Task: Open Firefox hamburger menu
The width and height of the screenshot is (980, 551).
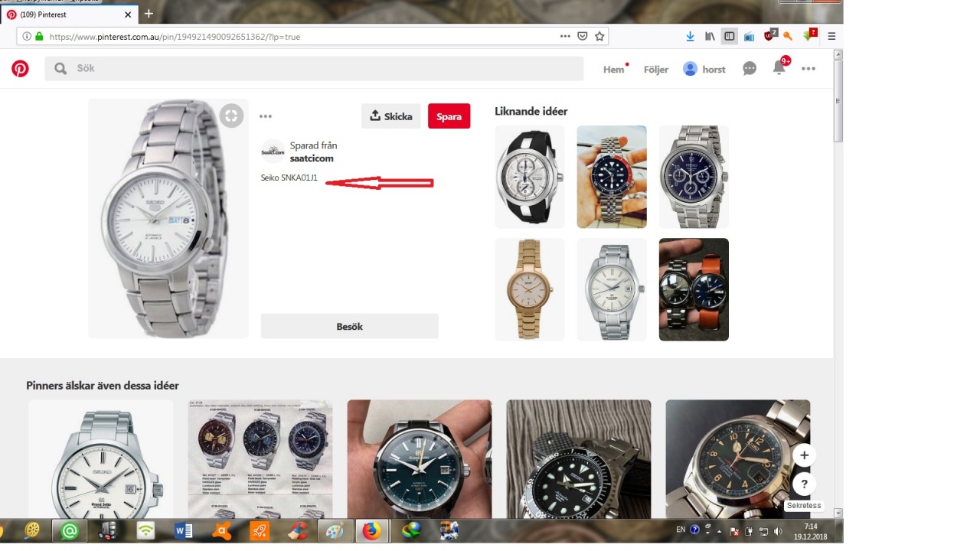Action: click(831, 36)
